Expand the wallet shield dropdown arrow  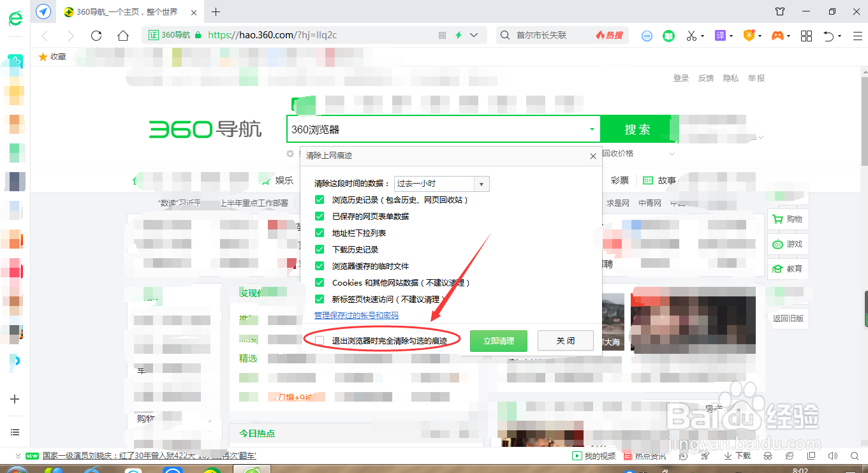pyautogui.click(x=760, y=36)
